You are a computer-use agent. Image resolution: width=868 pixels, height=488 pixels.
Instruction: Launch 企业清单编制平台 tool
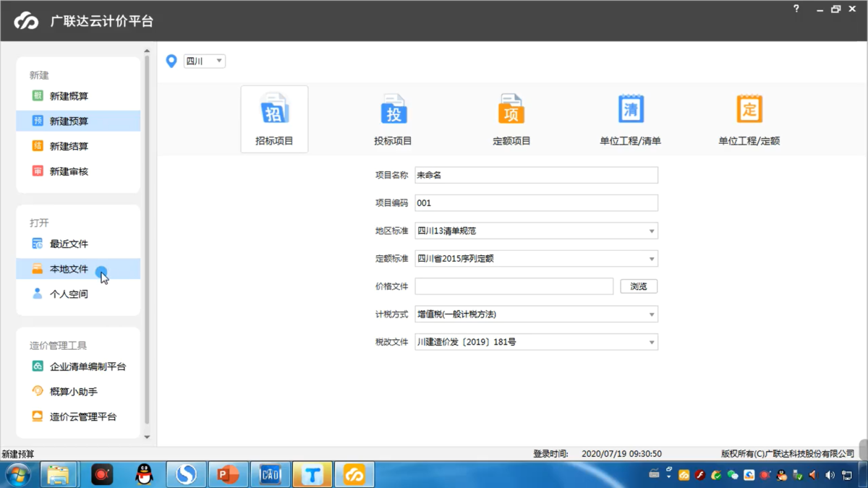(78, 367)
